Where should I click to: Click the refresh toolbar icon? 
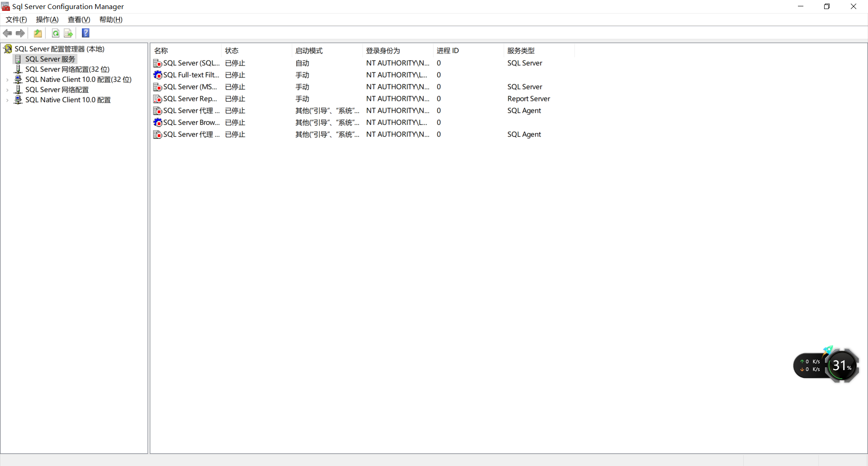coord(55,33)
